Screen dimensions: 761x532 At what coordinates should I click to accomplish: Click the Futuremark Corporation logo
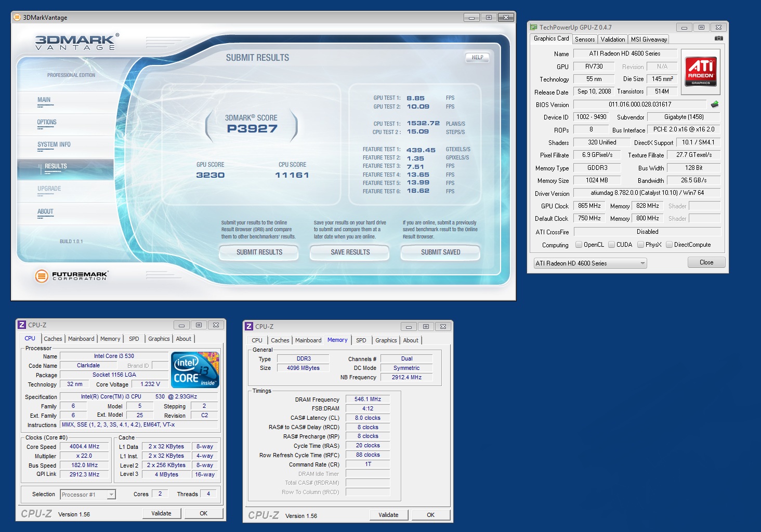pyautogui.click(x=71, y=276)
